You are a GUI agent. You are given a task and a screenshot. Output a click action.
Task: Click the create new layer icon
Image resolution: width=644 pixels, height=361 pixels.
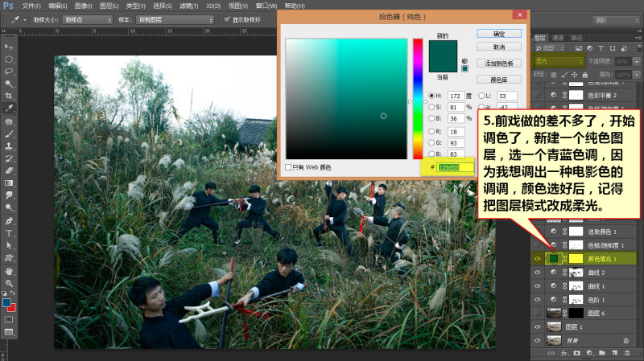coord(614,353)
